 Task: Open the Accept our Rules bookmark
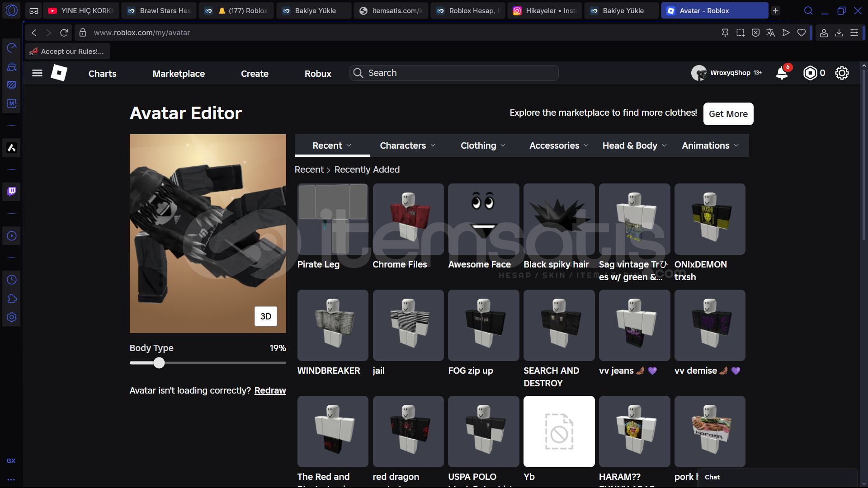[67, 52]
